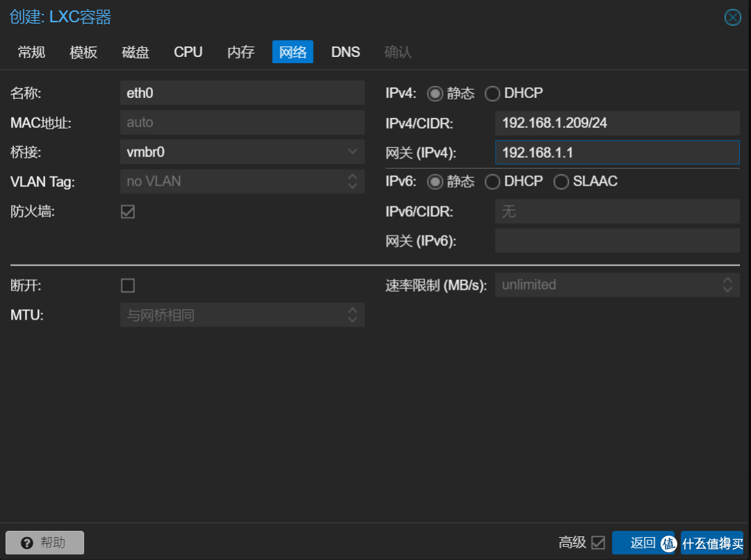The image size is (751, 560).
Task: Switch to the DNS tab
Action: point(346,52)
